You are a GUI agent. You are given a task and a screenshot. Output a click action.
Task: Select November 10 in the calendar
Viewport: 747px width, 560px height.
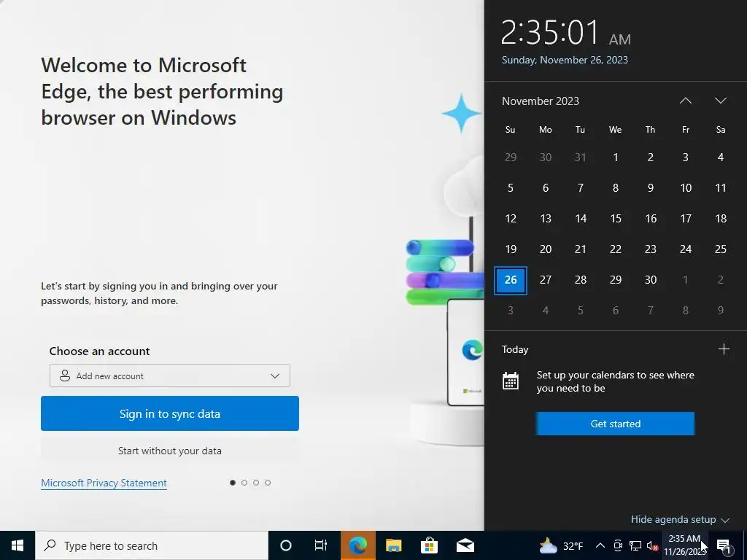pos(686,188)
